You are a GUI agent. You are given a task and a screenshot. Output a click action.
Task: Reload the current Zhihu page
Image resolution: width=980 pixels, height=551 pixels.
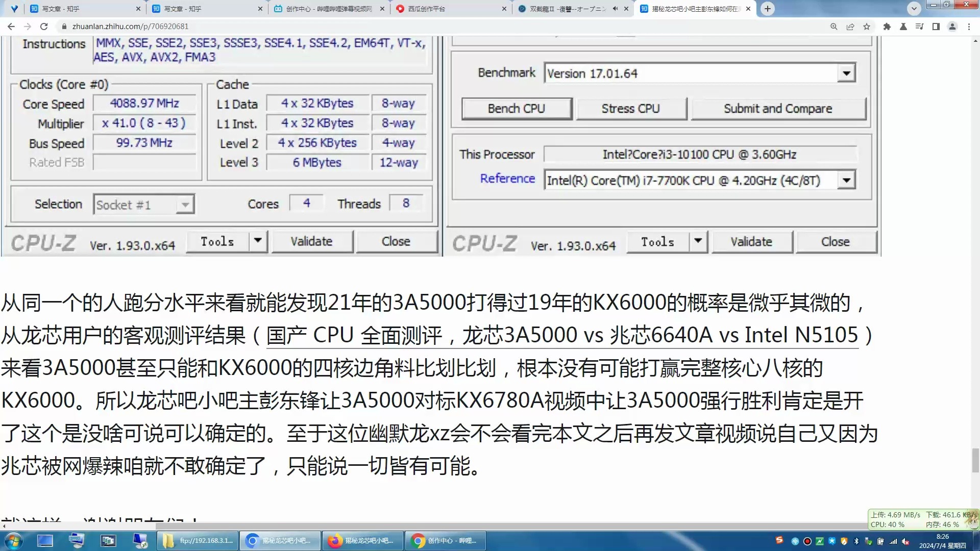tap(44, 27)
